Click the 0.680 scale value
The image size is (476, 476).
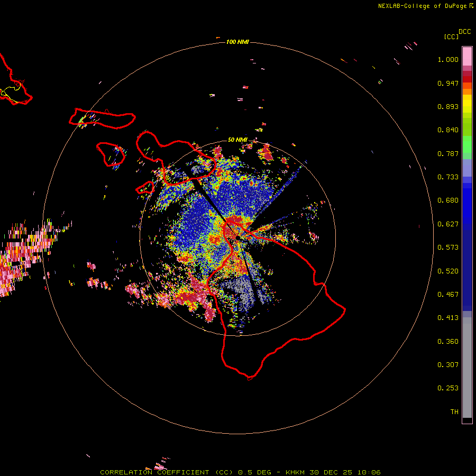448,200
